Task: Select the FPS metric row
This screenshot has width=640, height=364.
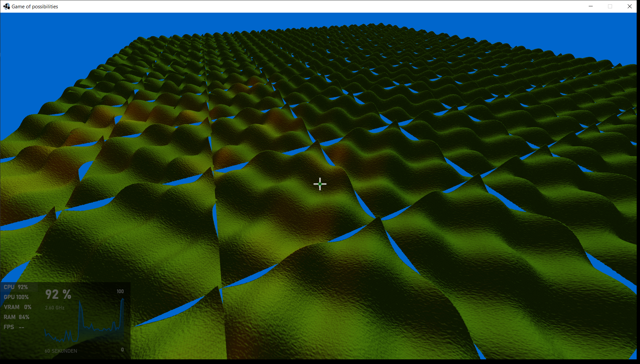Action: click(14, 327)
